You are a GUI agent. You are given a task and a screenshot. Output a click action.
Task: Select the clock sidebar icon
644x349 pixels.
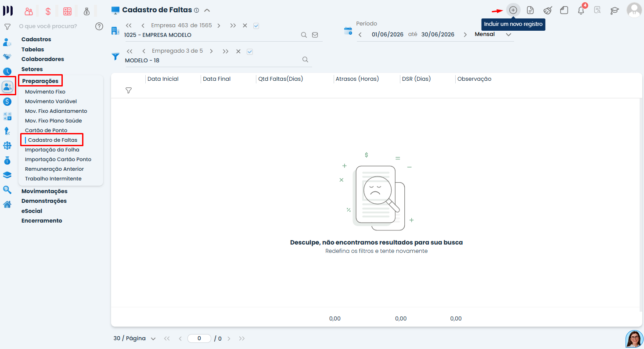coord(7,71)
